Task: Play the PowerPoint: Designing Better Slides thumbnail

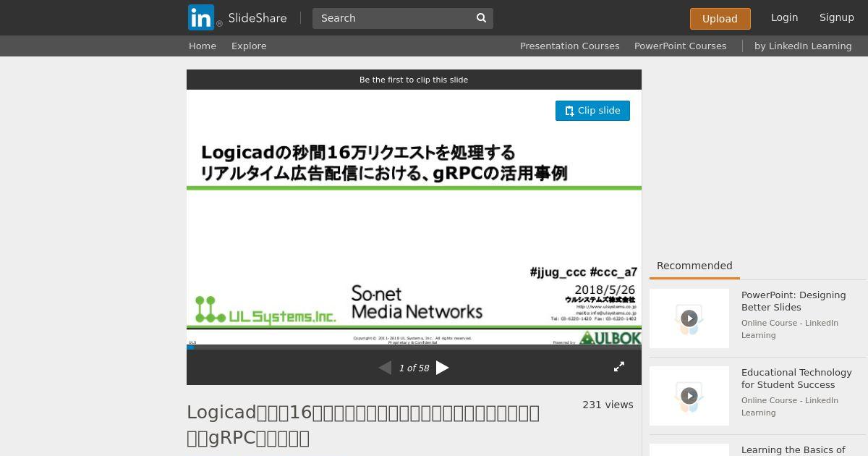Action: click(x=689, y=318)
